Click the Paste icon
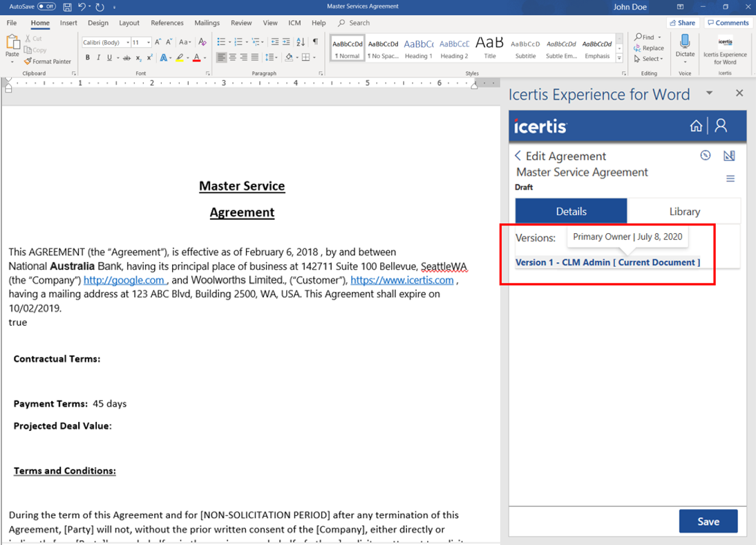 click(12, 42)
